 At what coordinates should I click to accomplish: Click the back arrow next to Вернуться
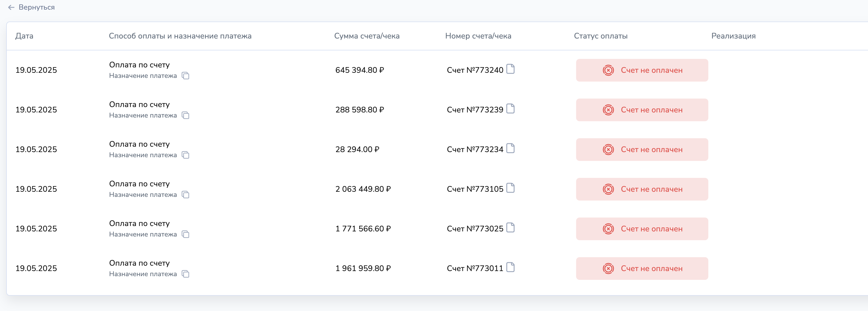11,7
